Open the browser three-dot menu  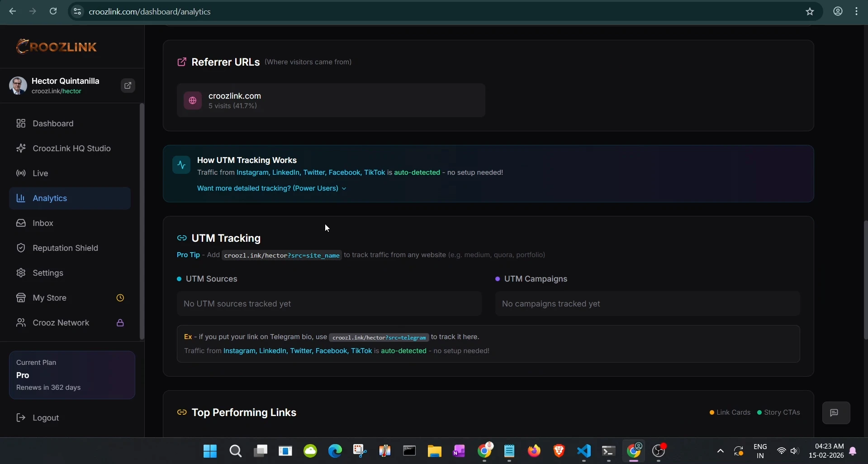click(x=856, y=11)
